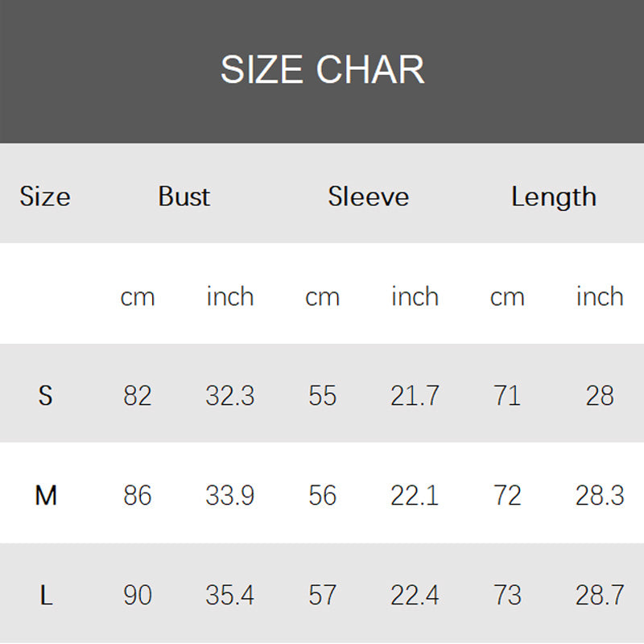Select the 21.7 sleeve inch value
The width and height of the screenshot is (644, 644).
[415, 395]
